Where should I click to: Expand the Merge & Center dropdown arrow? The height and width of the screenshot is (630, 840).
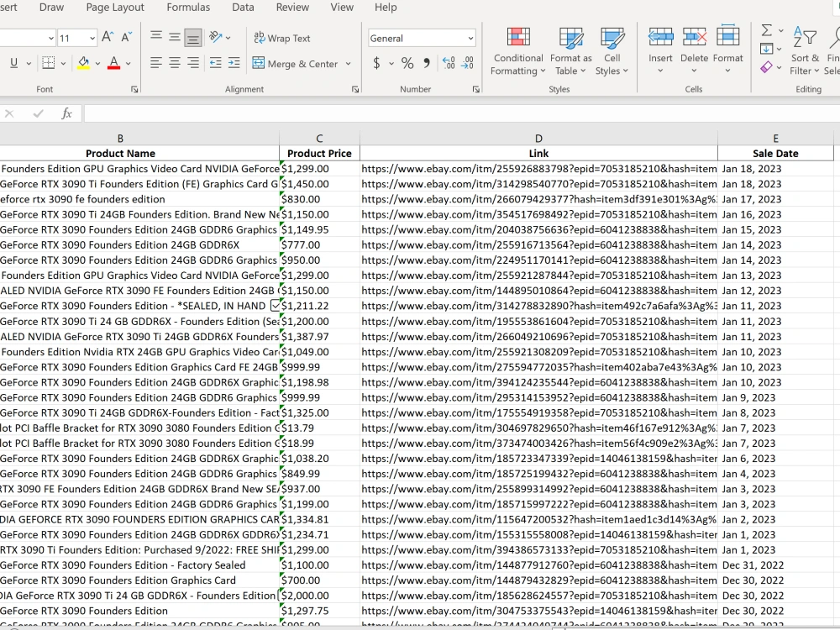tap(349, 64)
